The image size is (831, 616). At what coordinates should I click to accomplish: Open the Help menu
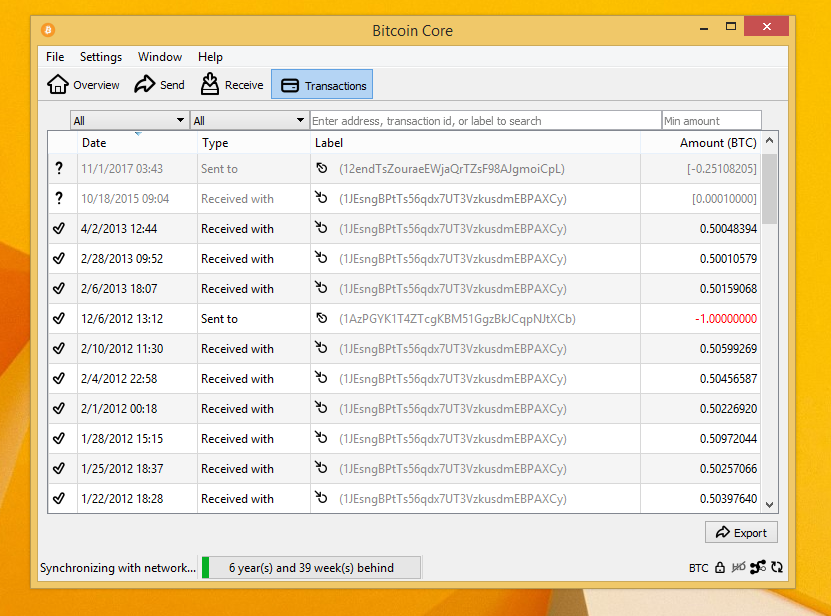click(x=210, y=57)
